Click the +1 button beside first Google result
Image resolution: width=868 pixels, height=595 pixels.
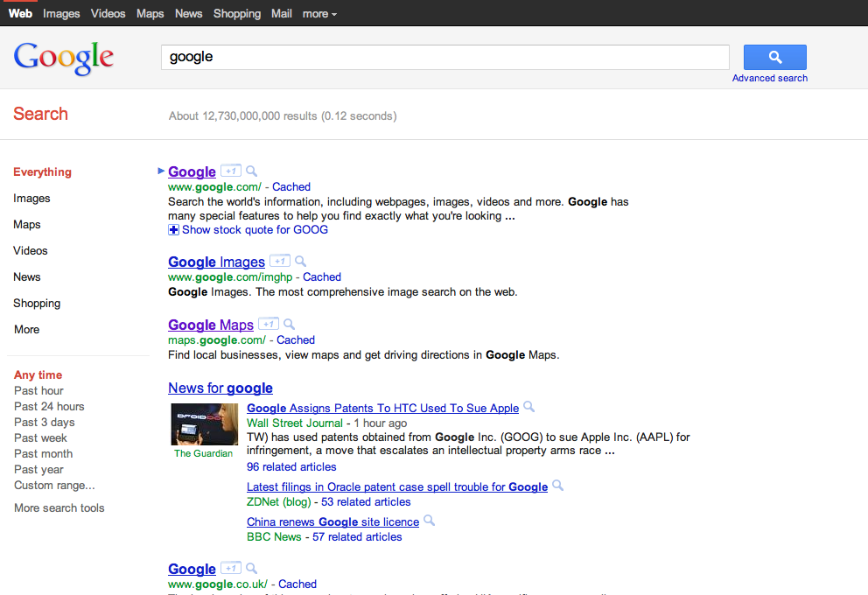coord(231,171)
